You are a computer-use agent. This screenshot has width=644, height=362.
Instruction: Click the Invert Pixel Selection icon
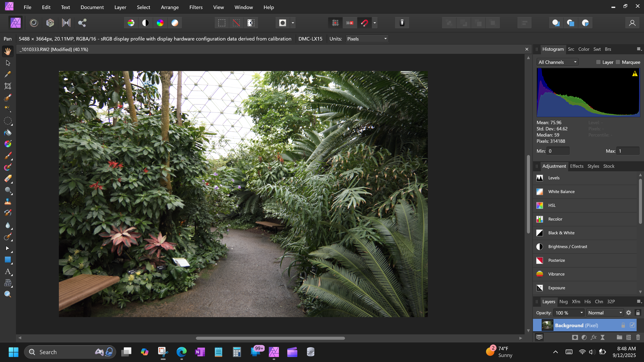pos(251,23)
